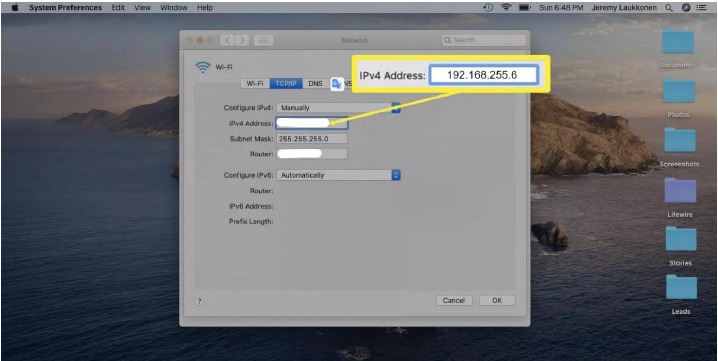Switch to the DNS tab
The height and width of the screenshot is (361, 718).
pyautogui.click(x=315, y=83)
